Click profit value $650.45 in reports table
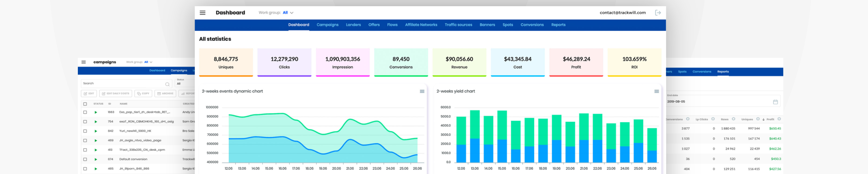The height and width of the screenshot is (174, 868). [x=775, y=129]
